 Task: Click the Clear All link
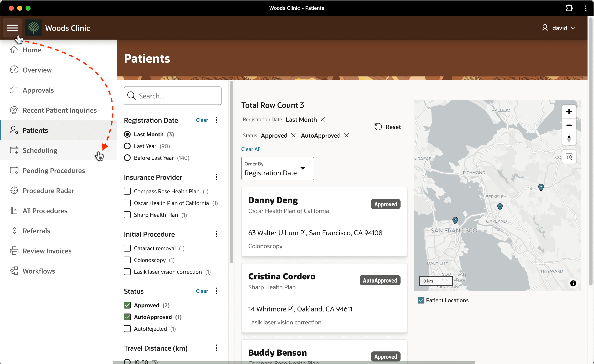[x=251, y=149]
